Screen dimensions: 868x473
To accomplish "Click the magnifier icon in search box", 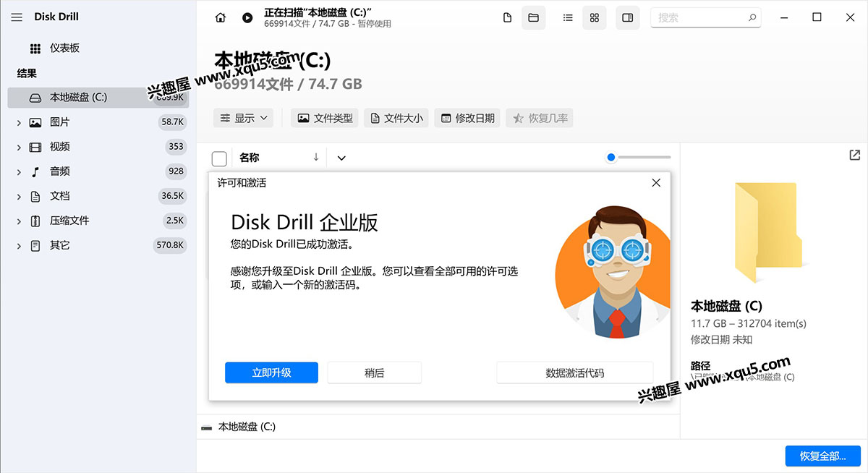I will tap(753, 17).
